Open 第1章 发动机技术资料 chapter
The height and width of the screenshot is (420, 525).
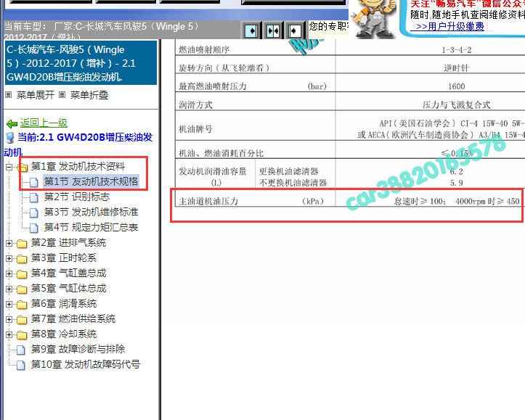(78, 166)
